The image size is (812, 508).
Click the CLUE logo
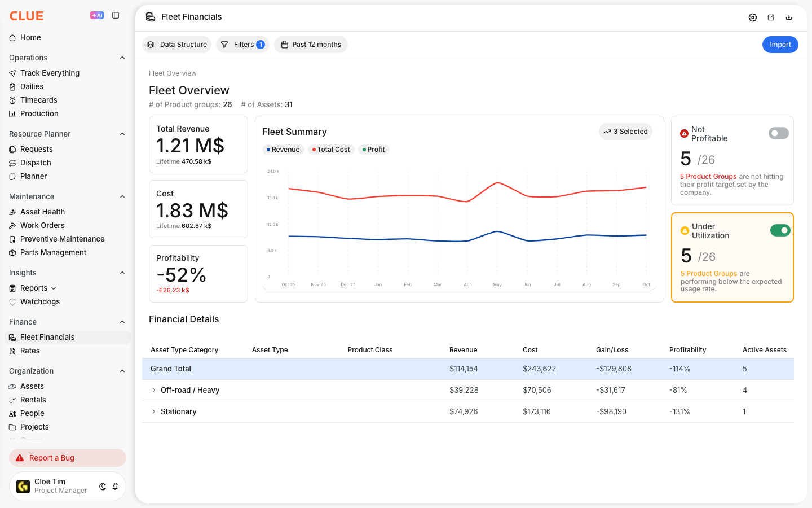pos(27,16)
